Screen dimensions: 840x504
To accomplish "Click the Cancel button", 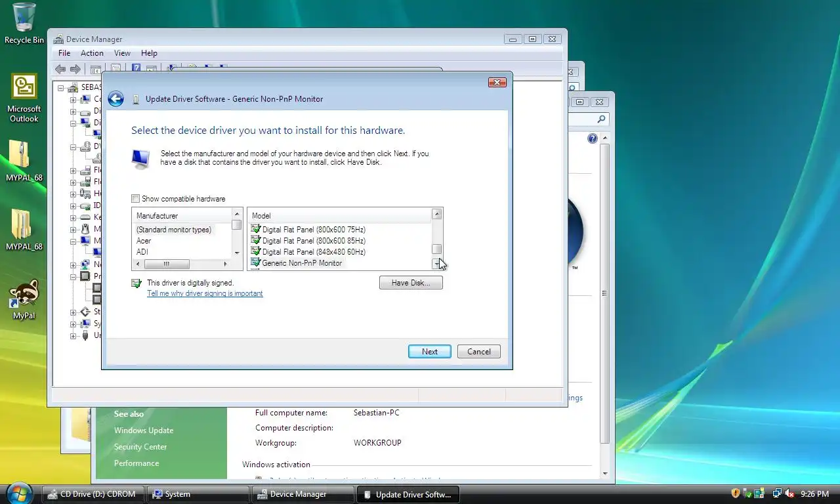I will 479,352.
